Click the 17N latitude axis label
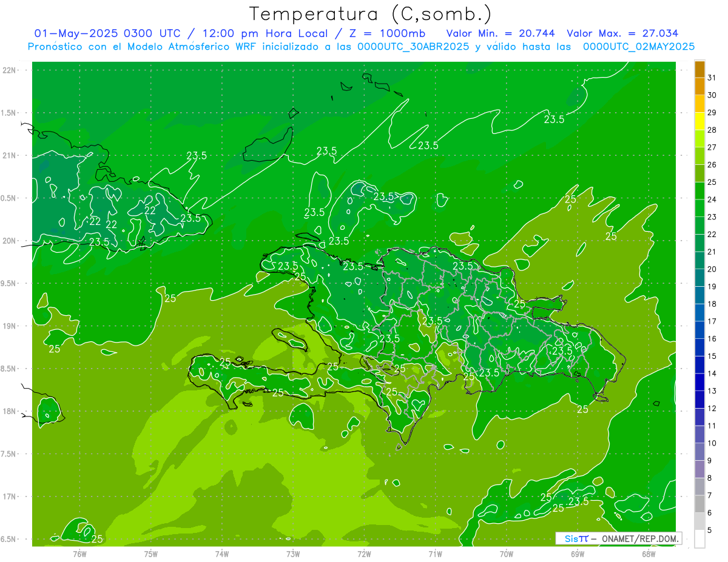Screen dimensions: 728x562 [10, 497]
